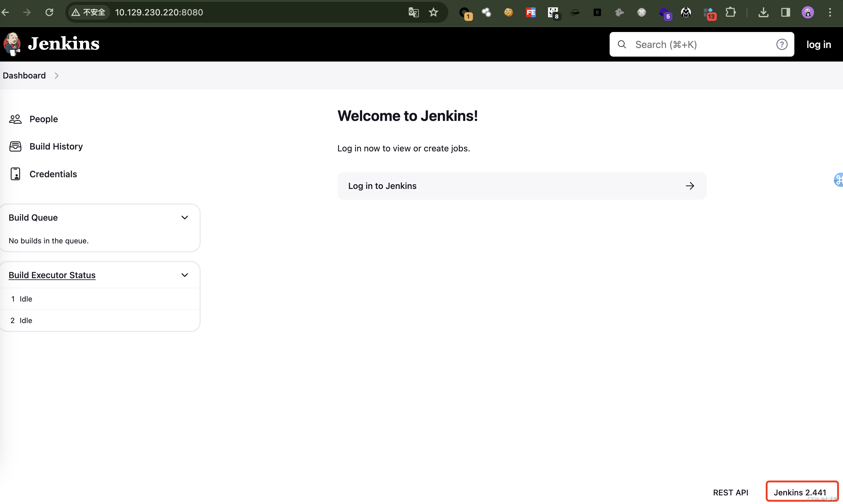The width and height of the screenshot is (843, 504).
Task: Click the People group icon
Action: [15, 119]
